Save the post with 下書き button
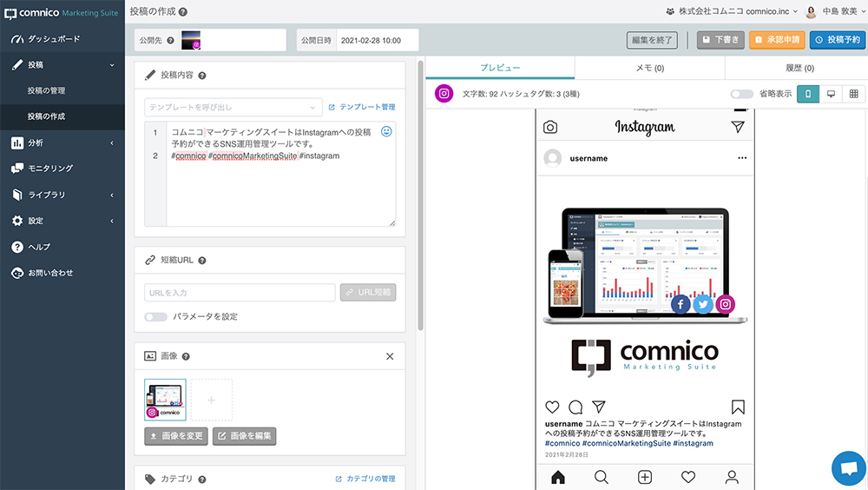This screenshot has height=490, width=868. [x=720, y=40]
